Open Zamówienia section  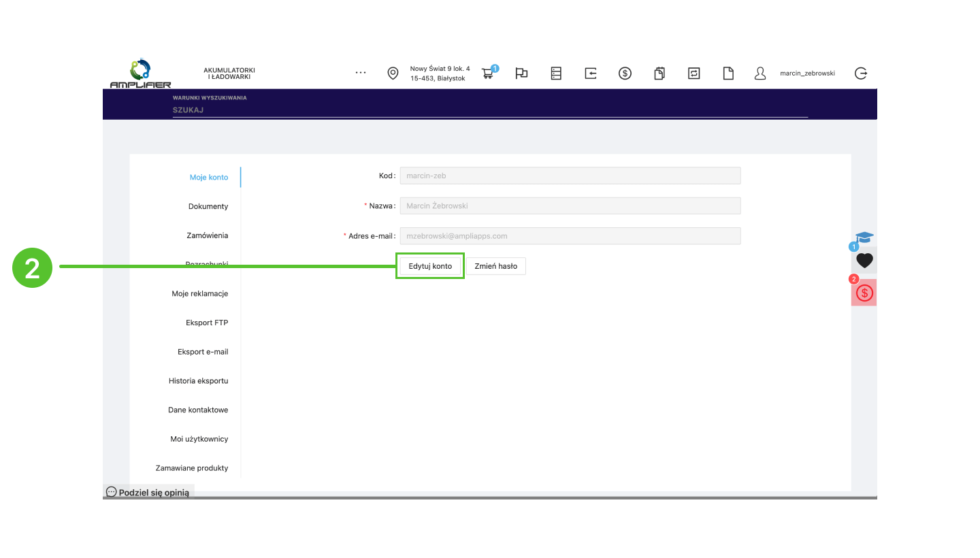point(208,235)
